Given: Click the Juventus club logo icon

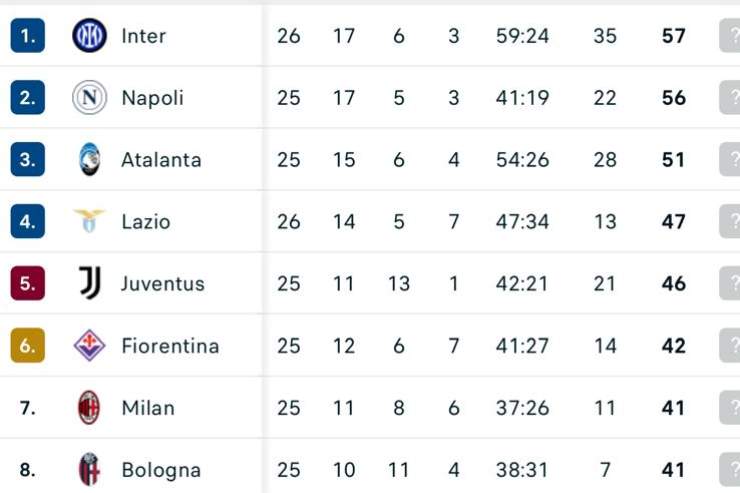Looking at the screenshot, I should (x=89, y=283).
